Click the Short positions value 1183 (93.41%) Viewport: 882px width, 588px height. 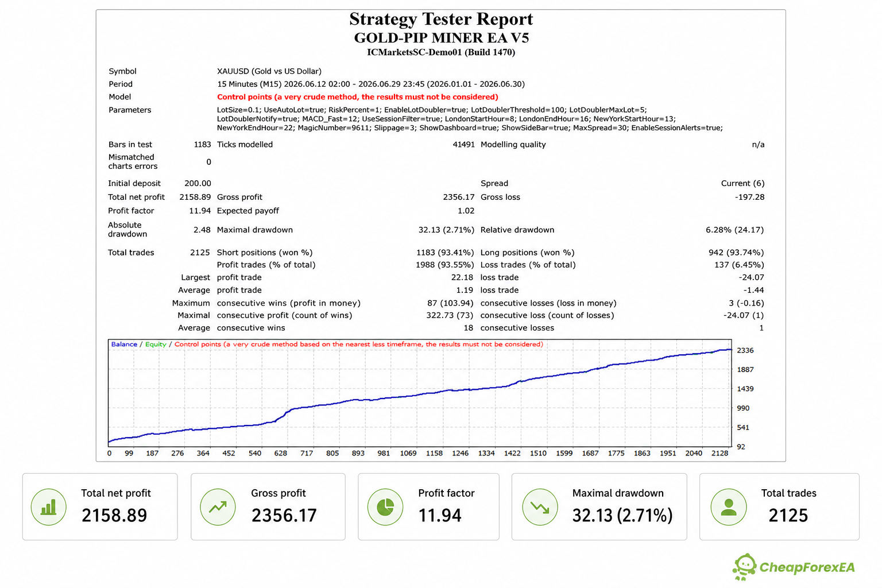point(445,253)
